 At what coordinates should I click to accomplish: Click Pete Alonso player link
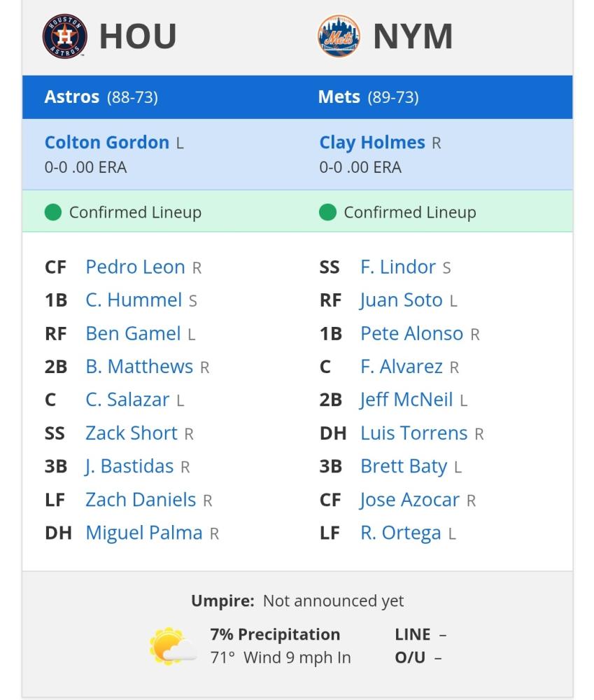[412, 333]
